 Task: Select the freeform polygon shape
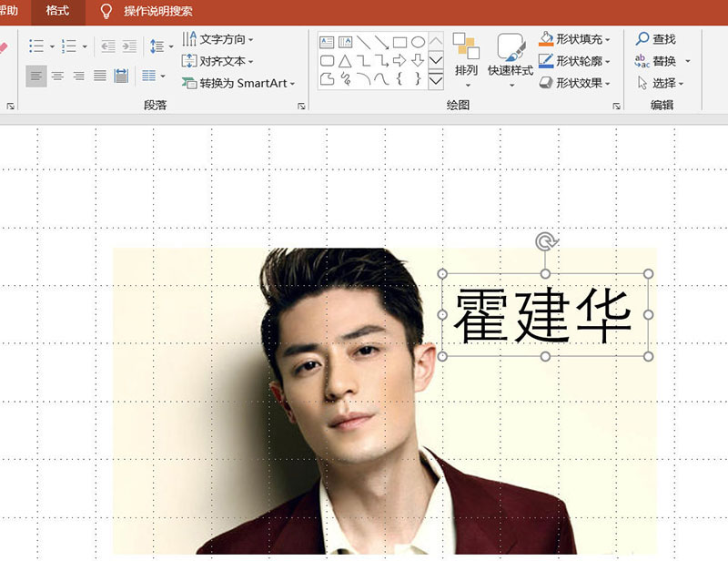327,79
